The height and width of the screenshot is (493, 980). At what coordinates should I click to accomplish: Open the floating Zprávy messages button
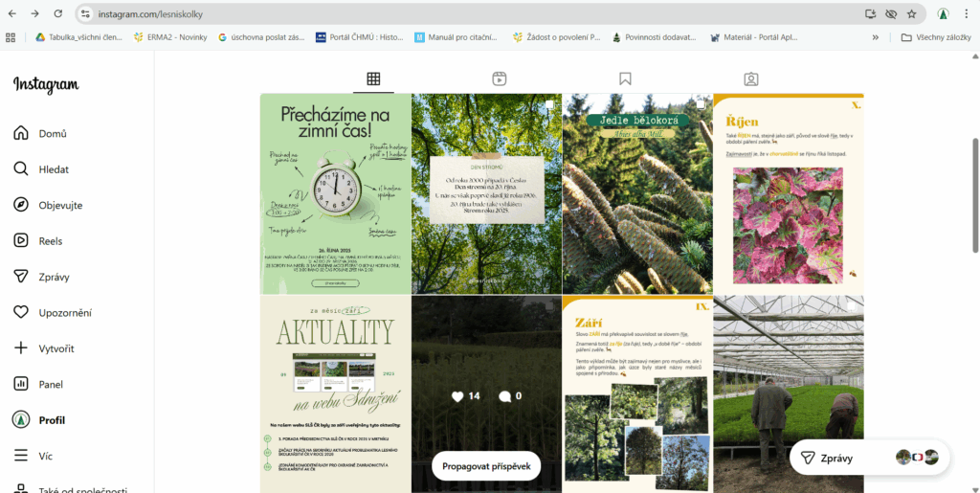[868, 458]
